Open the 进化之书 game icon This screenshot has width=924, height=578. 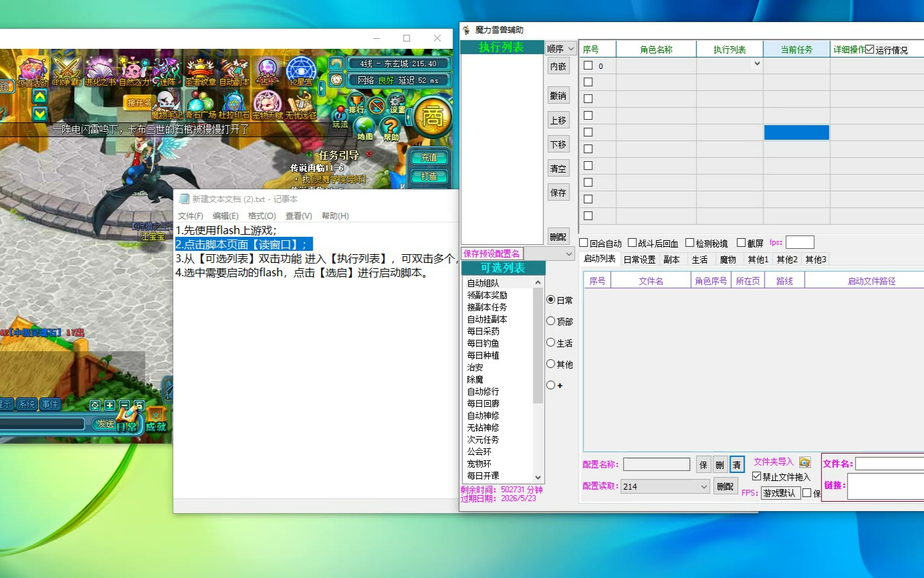(100, 71)
